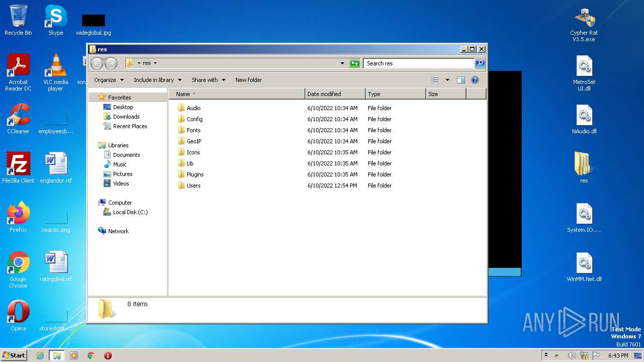Select the Opera desktop shortcut
Viewport: 644px width, 362px height.
pos(18,316)
